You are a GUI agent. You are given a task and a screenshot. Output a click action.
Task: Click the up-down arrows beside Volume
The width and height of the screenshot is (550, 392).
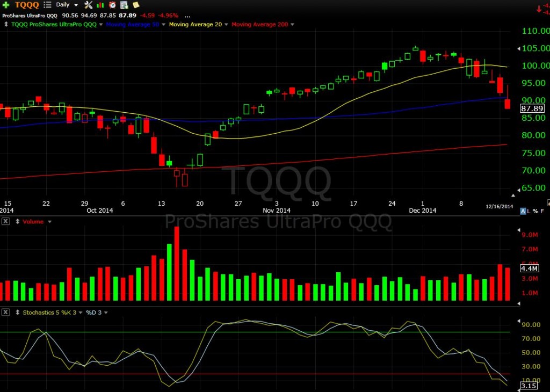pos(17,222)
